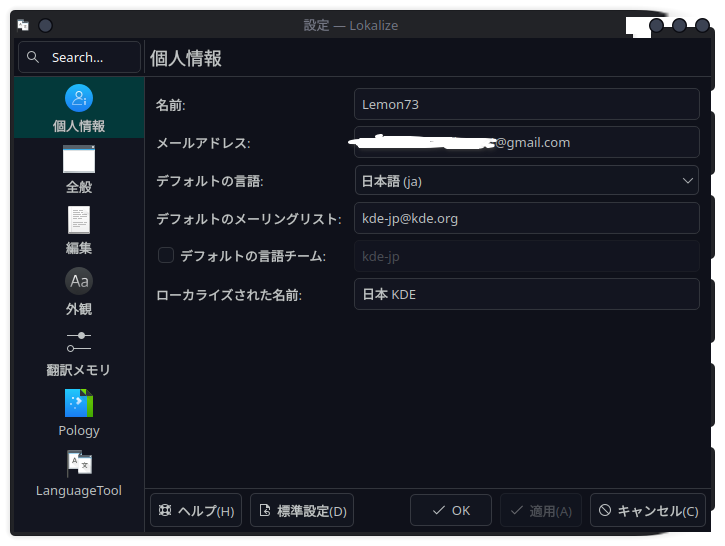
Task: Click the ローカライズされた名前: label
Action: coord(229,294)
